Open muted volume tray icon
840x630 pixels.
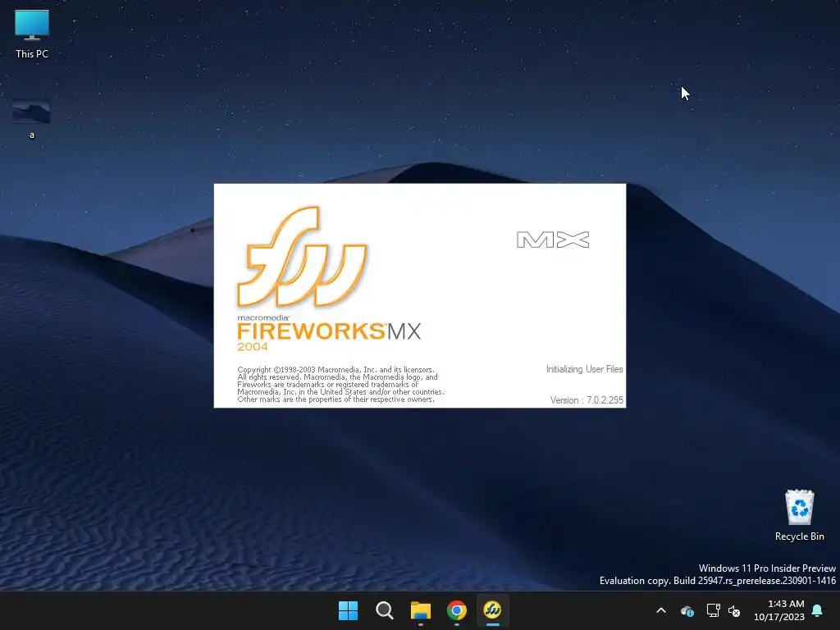click(734, 610)
